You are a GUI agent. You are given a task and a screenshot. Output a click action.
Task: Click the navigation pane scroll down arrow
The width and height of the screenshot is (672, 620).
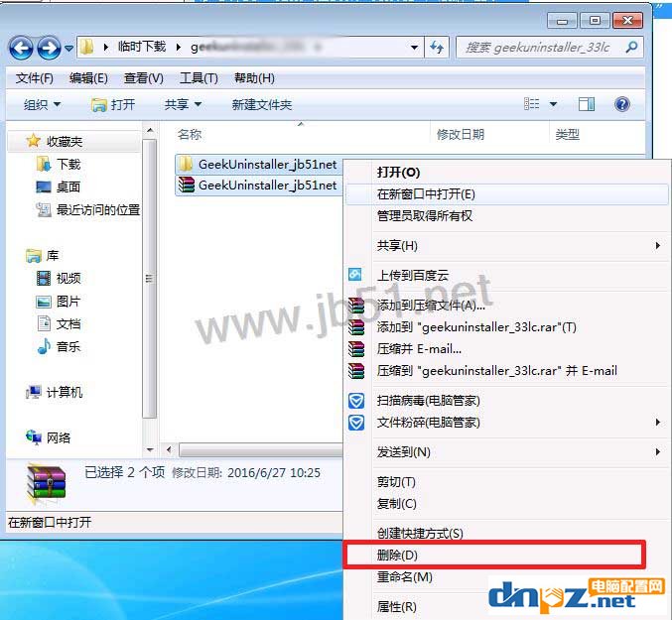150,450
